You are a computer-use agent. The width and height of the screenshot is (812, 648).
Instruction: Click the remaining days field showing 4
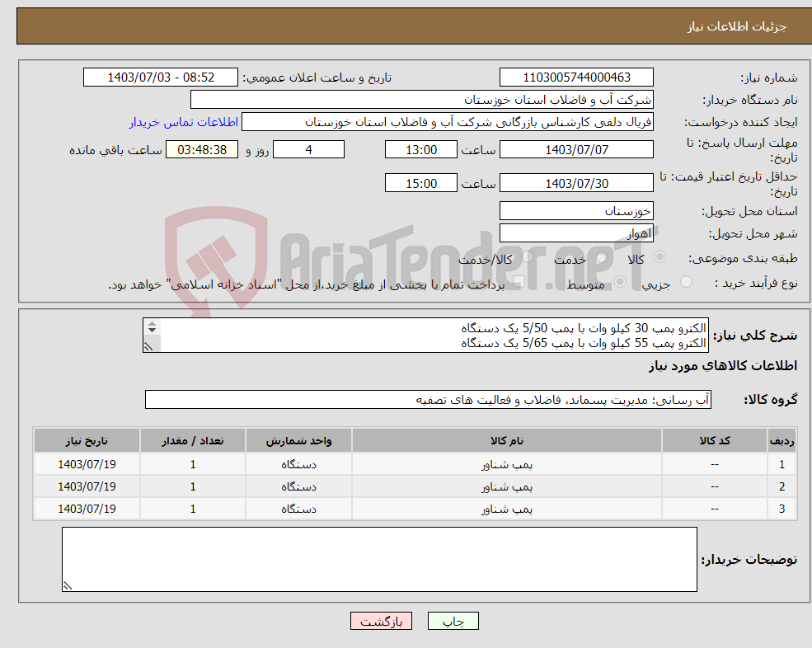tap(308, 150)
